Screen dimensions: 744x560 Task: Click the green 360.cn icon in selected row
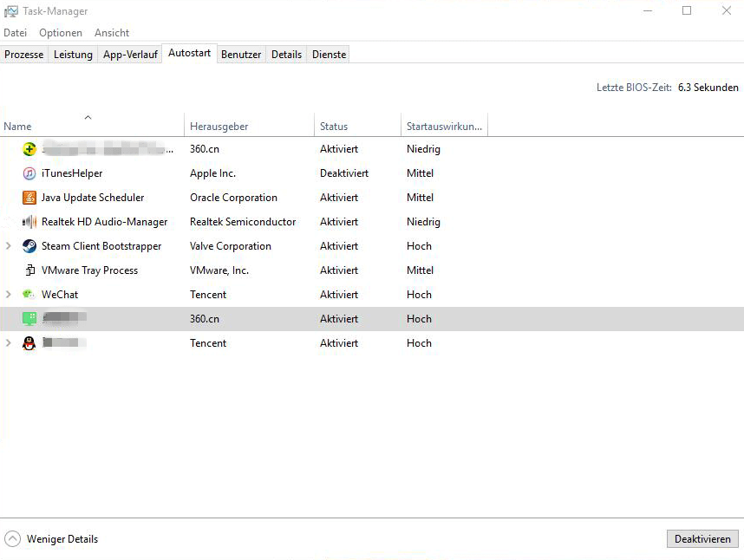coord(29,319)
